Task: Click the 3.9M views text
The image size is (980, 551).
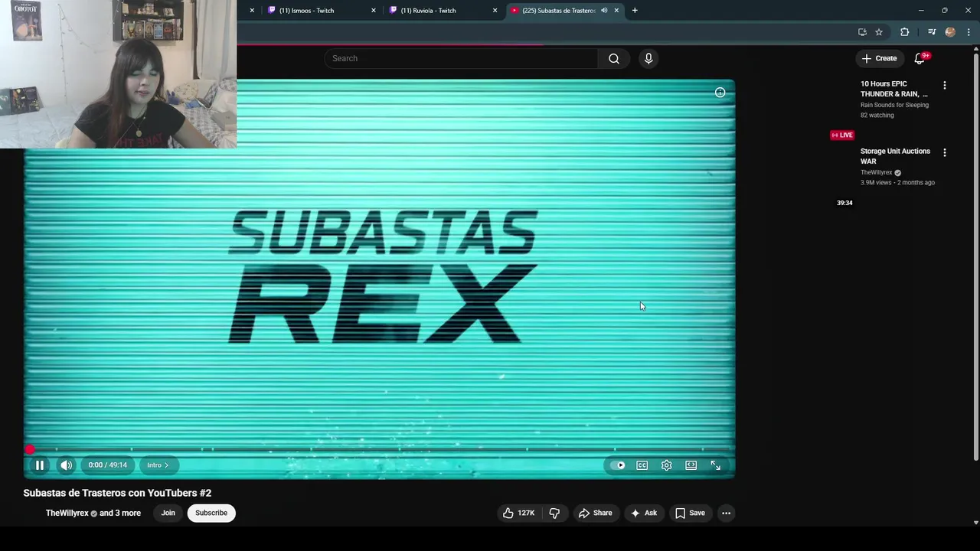Action: [877, 183]
